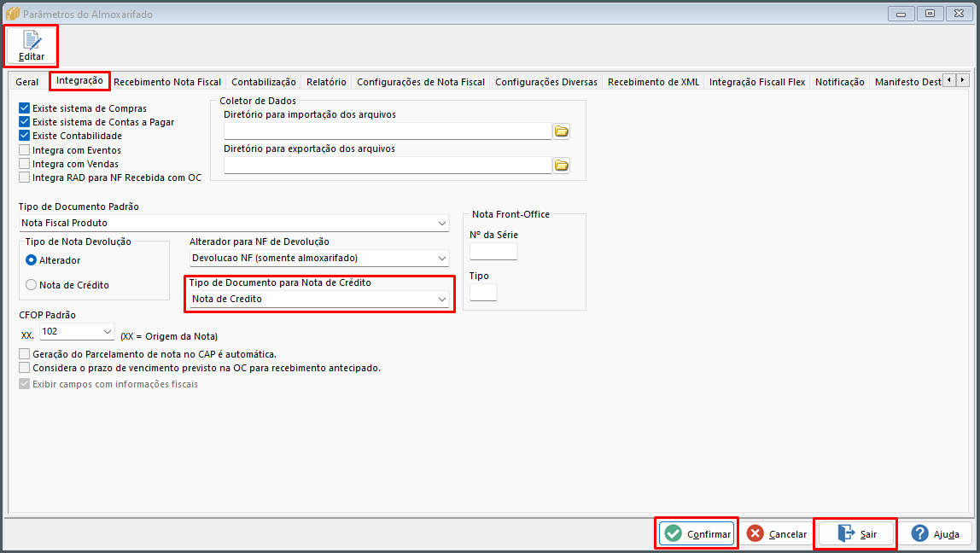This screenshot has height=553, width=980.
Task: Open Configurações Diversas tab
Action: 546,82
